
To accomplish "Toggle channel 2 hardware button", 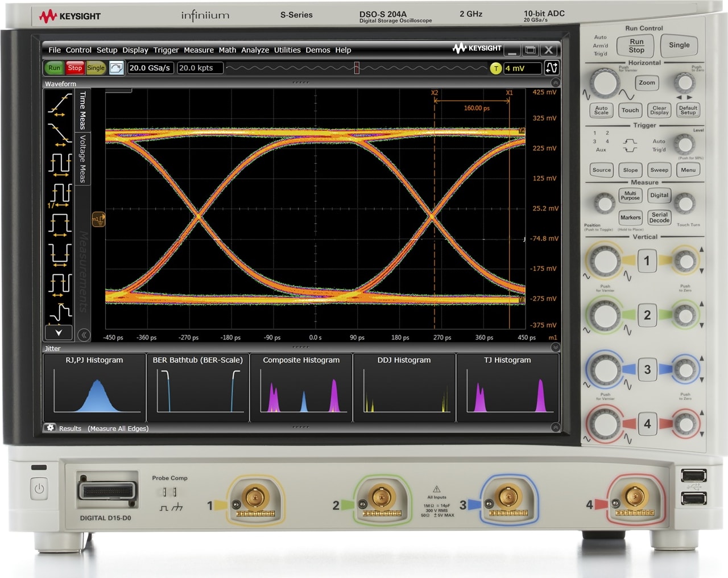I will (x=647, y=315).
